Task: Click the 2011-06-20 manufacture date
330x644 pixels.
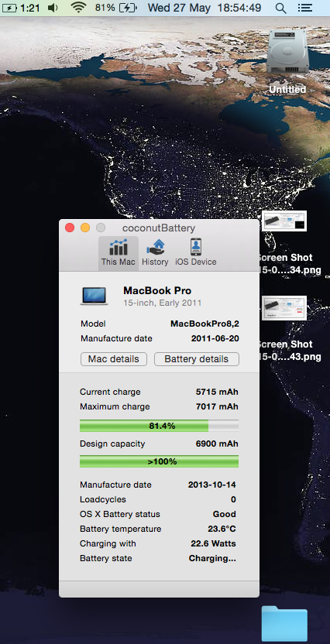Action: click(x=215, y=339)
